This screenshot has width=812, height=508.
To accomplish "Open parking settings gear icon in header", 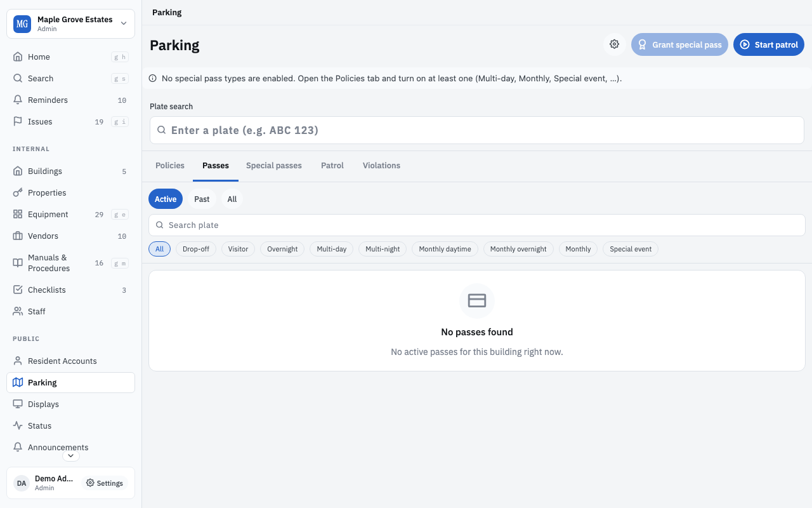I will tap(614, 44).
